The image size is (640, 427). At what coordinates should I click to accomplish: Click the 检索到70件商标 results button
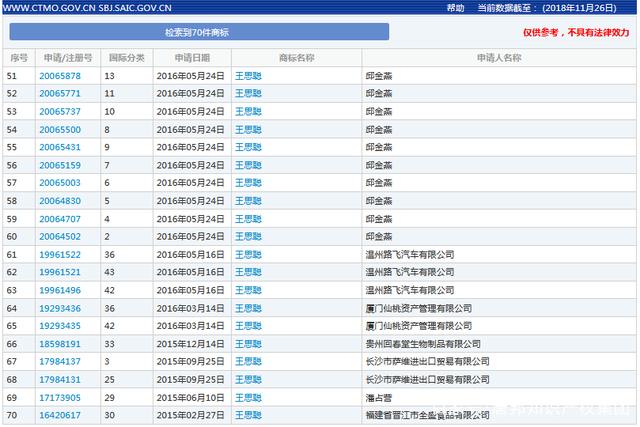coord(199,32)
